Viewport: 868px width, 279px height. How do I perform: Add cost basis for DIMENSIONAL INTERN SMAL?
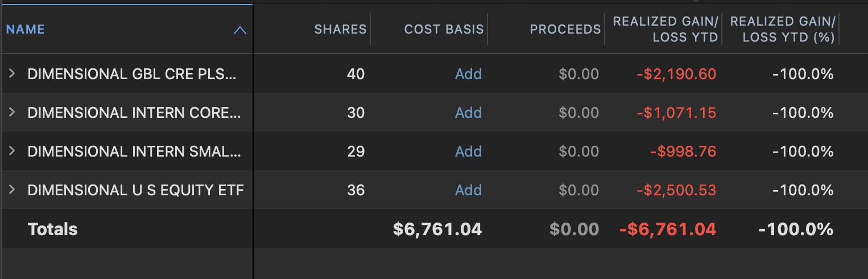coord(468,151)
